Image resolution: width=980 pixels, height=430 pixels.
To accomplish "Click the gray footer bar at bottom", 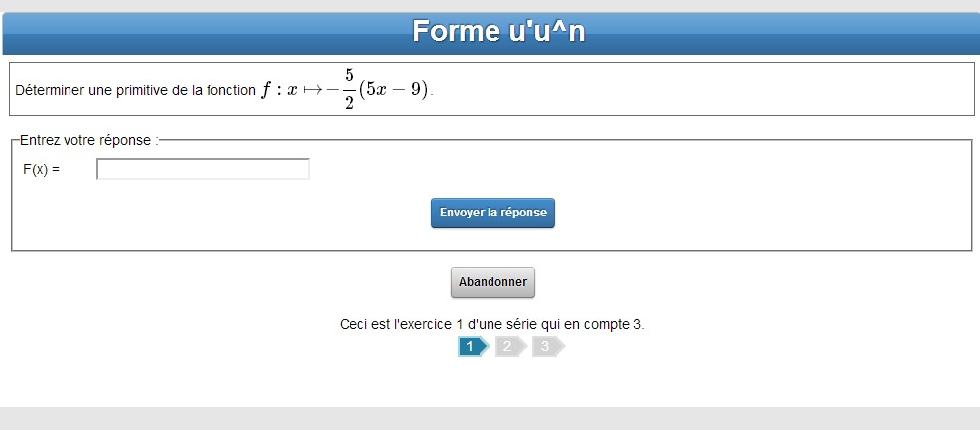I will pyautogui.click(x=490, y=418).
